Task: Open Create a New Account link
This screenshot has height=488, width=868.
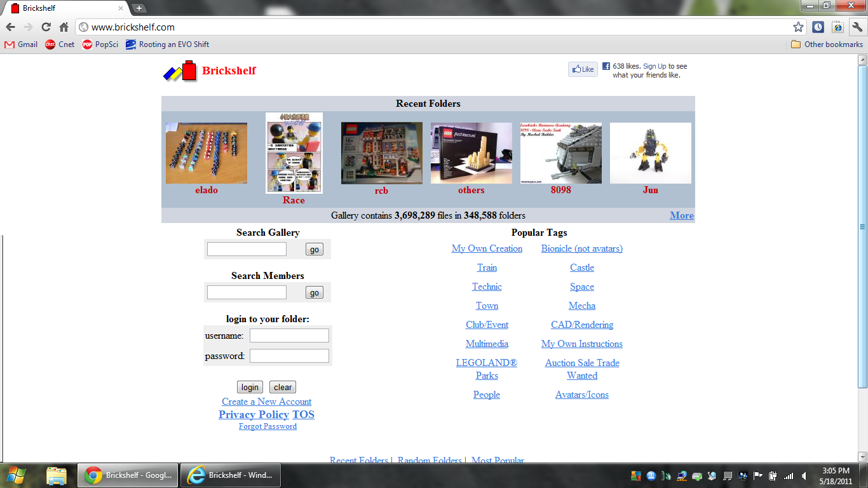Action: [x=267, y=402]
